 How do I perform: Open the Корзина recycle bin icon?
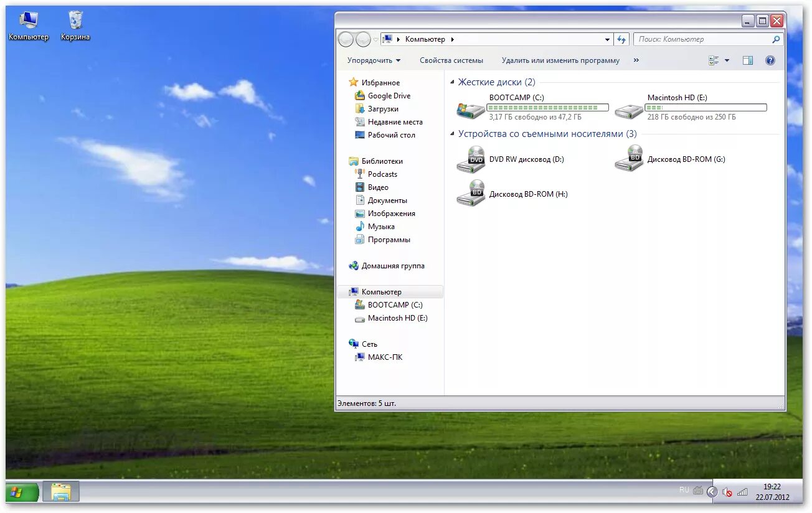[75, 26]
